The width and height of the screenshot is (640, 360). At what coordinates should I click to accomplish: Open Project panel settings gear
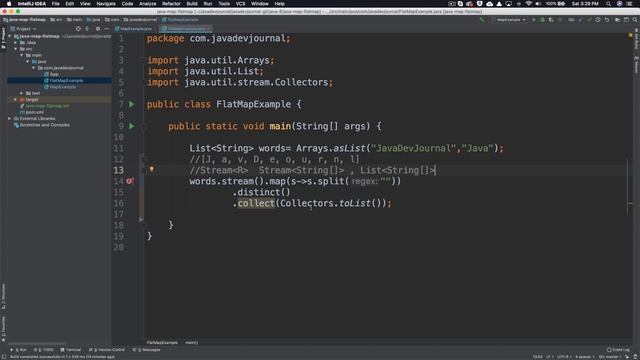pos(98,29)
